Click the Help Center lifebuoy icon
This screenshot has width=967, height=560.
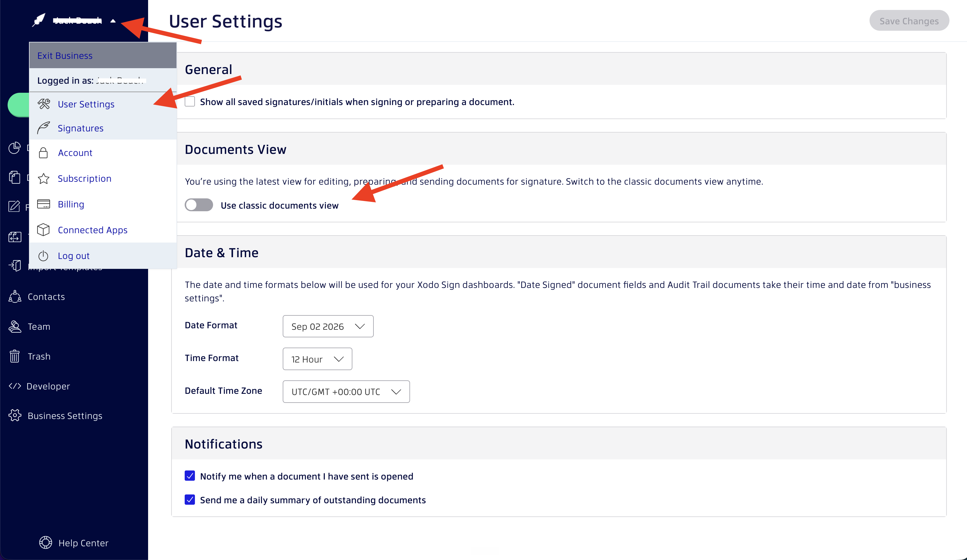[46, 542]
